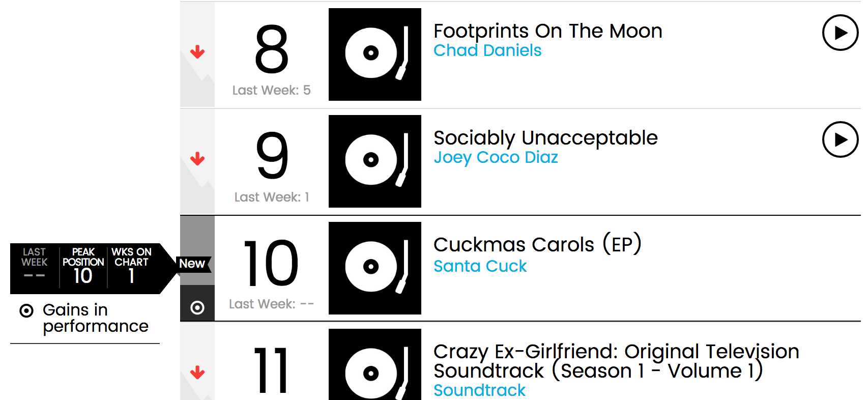Click the album art for rank 9
The width and height of the screenshot is (868, 400).
coord(375,161)
